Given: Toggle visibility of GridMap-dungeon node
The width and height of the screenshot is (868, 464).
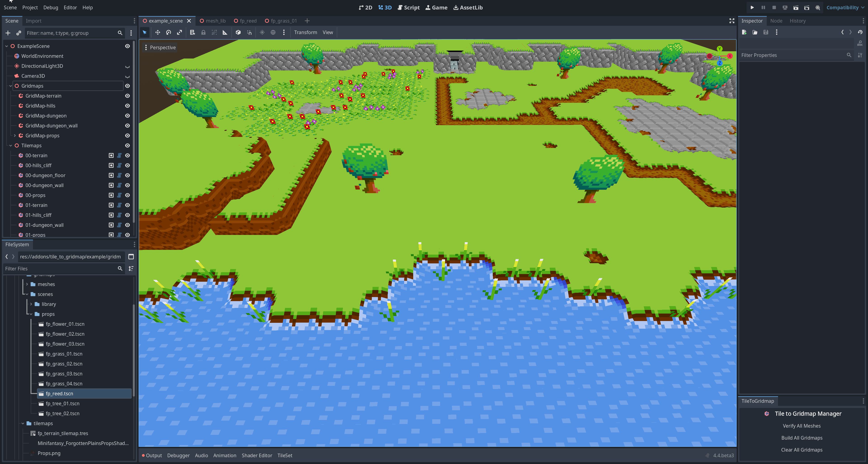Looking at the screenshot, I should click(x=127, y=115).
